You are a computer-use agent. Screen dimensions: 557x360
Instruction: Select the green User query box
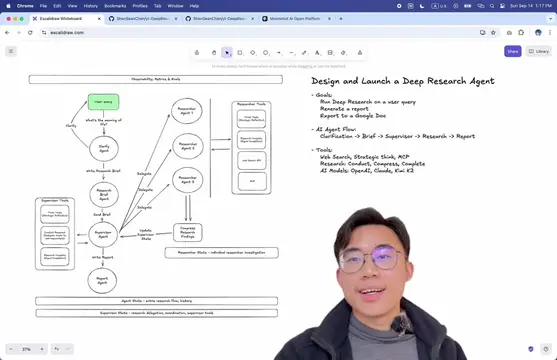tap(103, 102)
